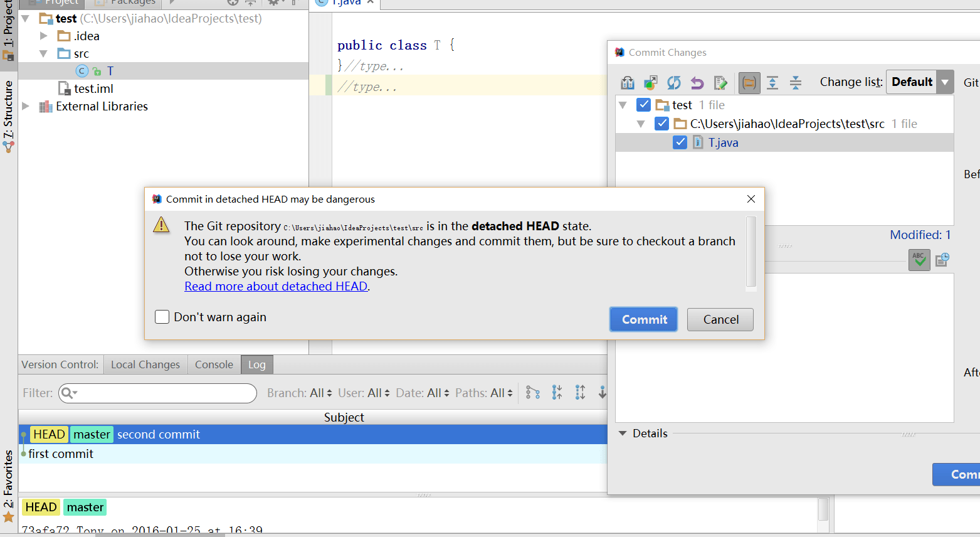The width and height of the screenshot is (980, 537).
Task: Click Cancel in detached HEAD dialog
Action: [x=720, y=319]
